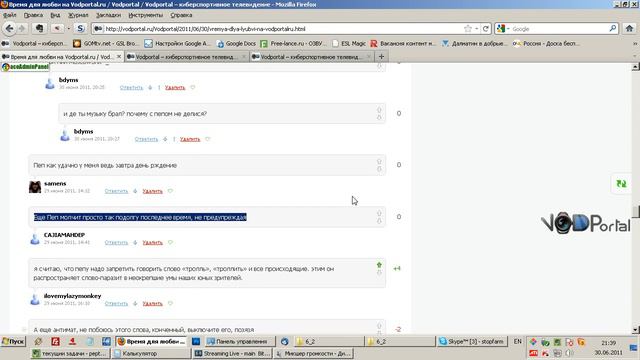Toggle favorite heart on CAJIAMAHDEP's comment

point(170,242)
